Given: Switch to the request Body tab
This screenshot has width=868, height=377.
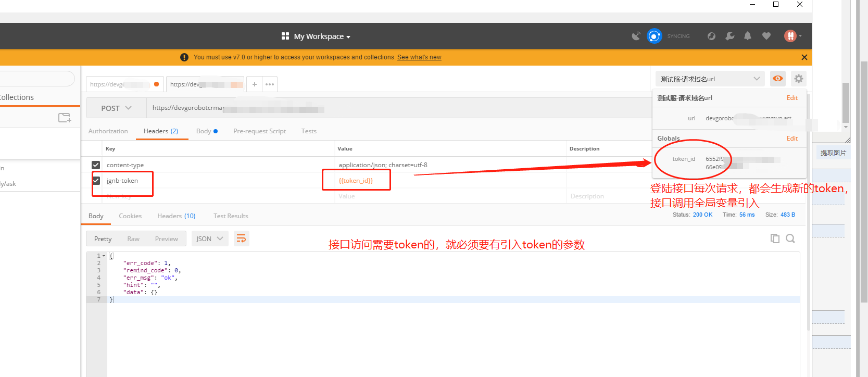Looking at the screenshot, I should click(x=207, y=131).
